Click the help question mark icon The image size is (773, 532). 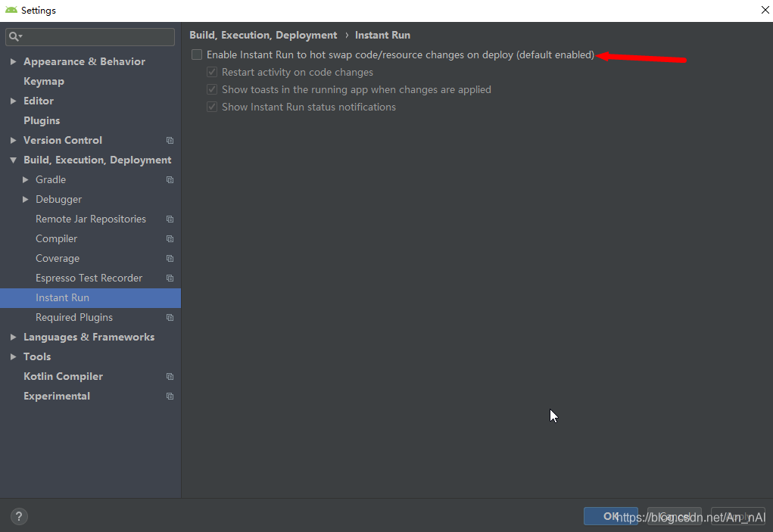pos(19,516)
